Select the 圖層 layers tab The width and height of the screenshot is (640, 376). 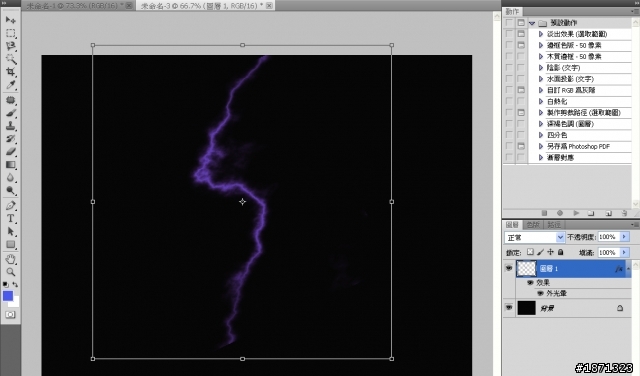click(x=512, y=225)
